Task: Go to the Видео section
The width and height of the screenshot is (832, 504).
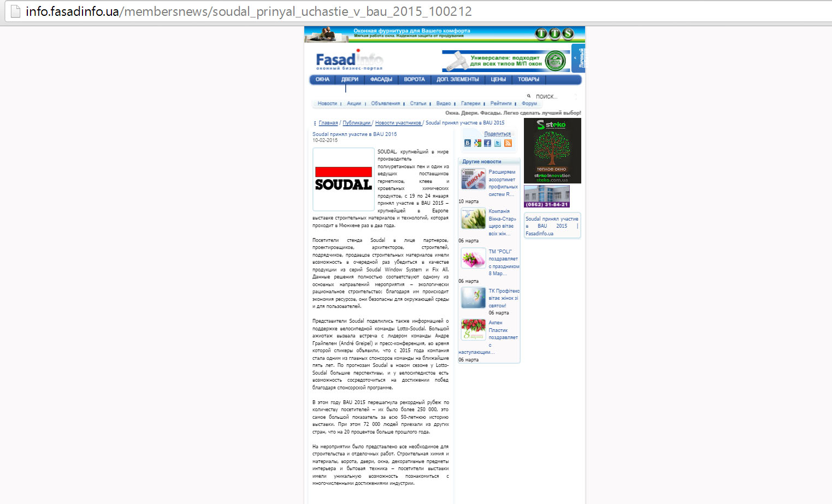Action: [444, 104]
